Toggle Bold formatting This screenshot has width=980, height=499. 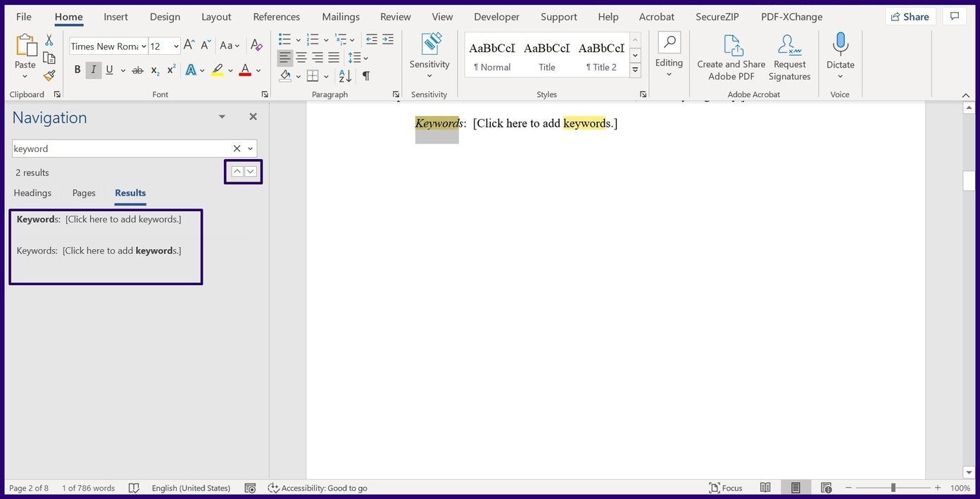[x=77, y=70]
